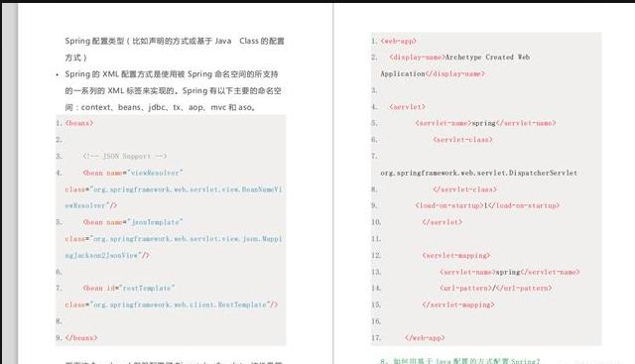
Task: Select the bean name="jsonTemplate" line
Action: click(x=133, y=222)
